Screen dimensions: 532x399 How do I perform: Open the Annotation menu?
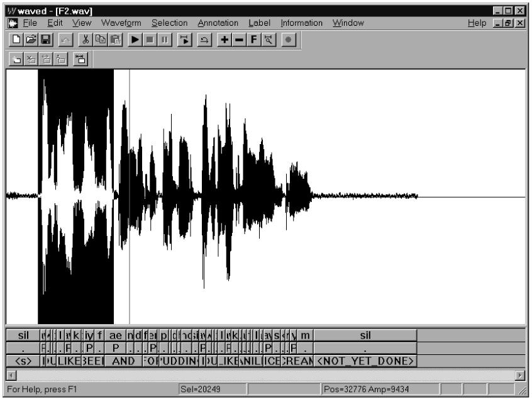[218, 23]
